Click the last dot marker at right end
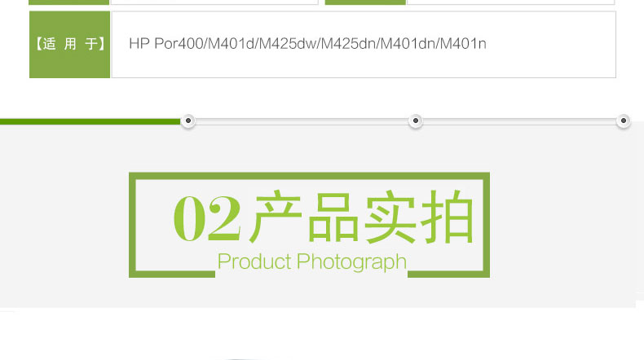Viewport: 644px width, 360px height. click(624, 121)
